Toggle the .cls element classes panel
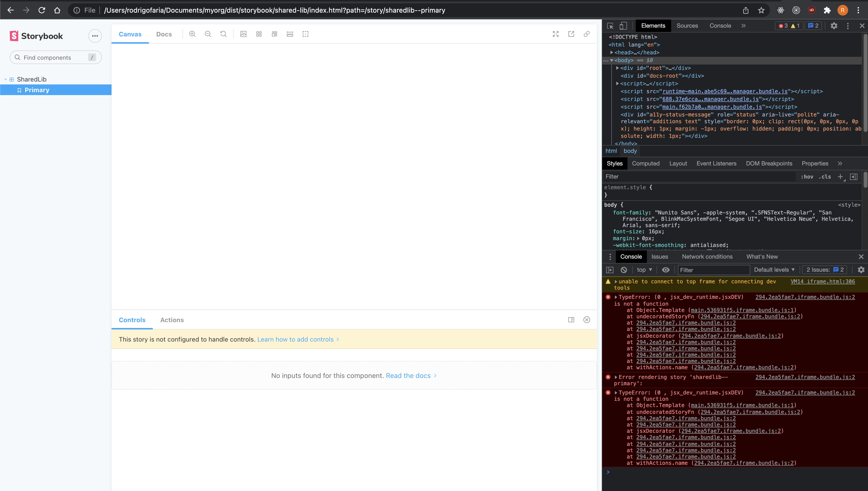 pos(825,177)
